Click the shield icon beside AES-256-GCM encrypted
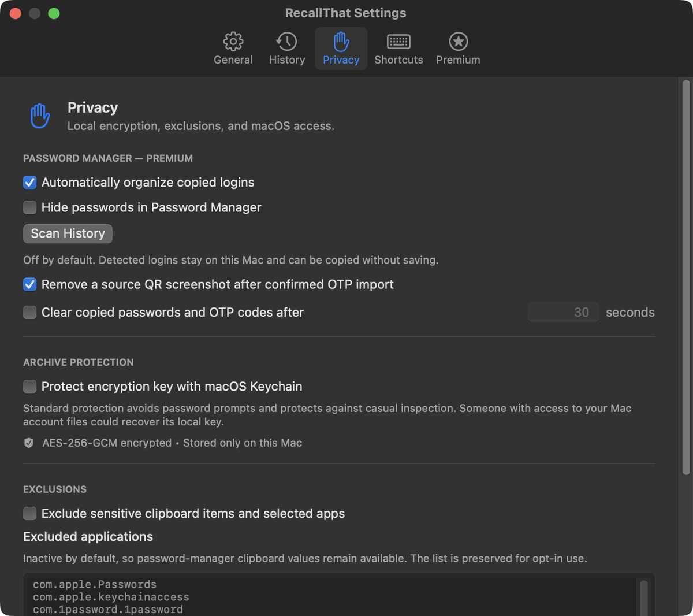The image size is (693, 616). (x=29, y=443)
